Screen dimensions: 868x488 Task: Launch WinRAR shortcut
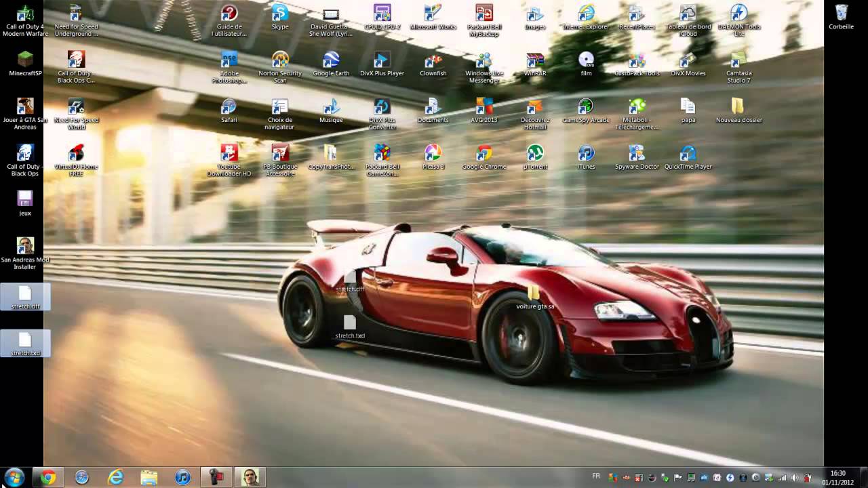point(535,64)
